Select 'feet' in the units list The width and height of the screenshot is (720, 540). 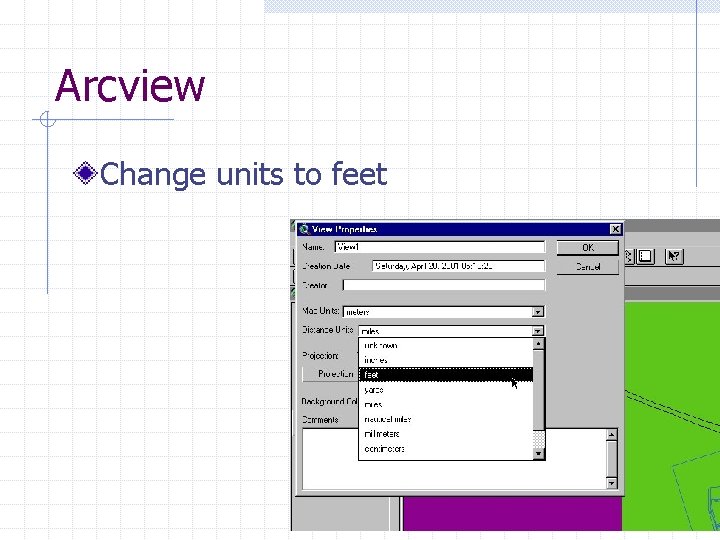click(x=446, y=375)
